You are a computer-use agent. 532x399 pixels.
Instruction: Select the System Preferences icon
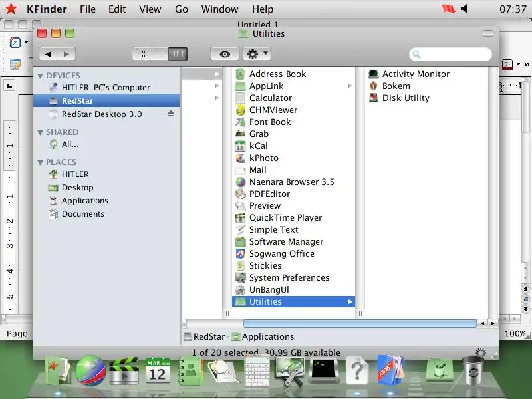pyautogui.click(x=240, y=277)
